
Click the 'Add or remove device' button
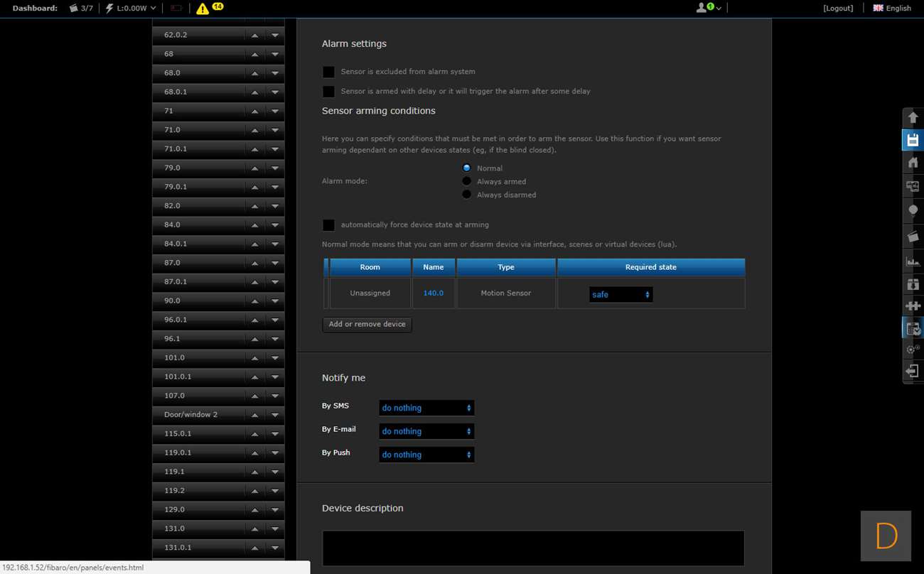tap(367, 324)
